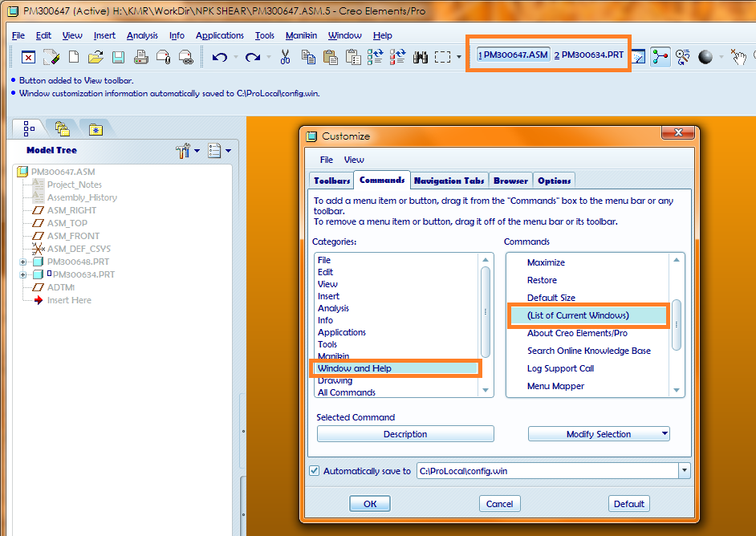Click the paste clipboard icon
Viewport: 756px width, 536px height.
(331, 57)
